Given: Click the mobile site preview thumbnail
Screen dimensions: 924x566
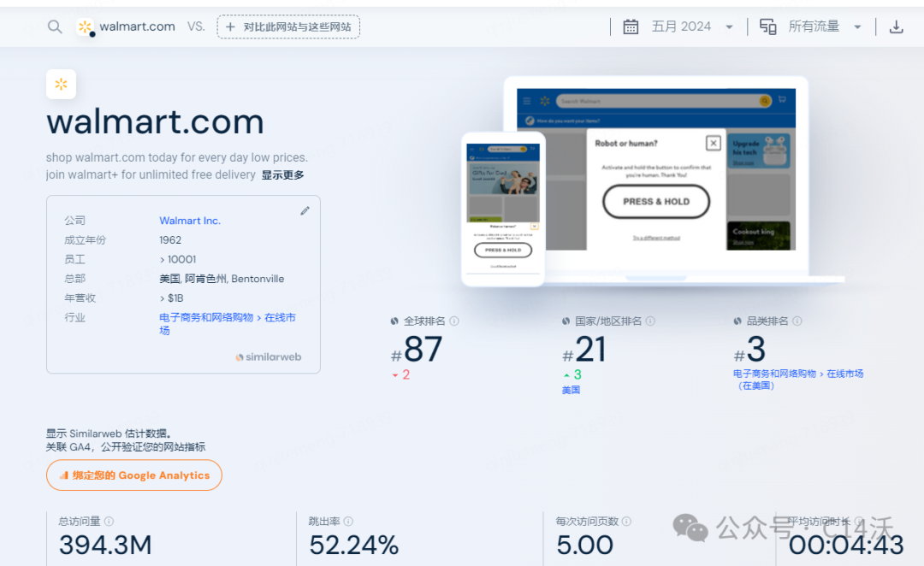Looking at the screenshot, I should pyautogui.click(x=503, y=209).
